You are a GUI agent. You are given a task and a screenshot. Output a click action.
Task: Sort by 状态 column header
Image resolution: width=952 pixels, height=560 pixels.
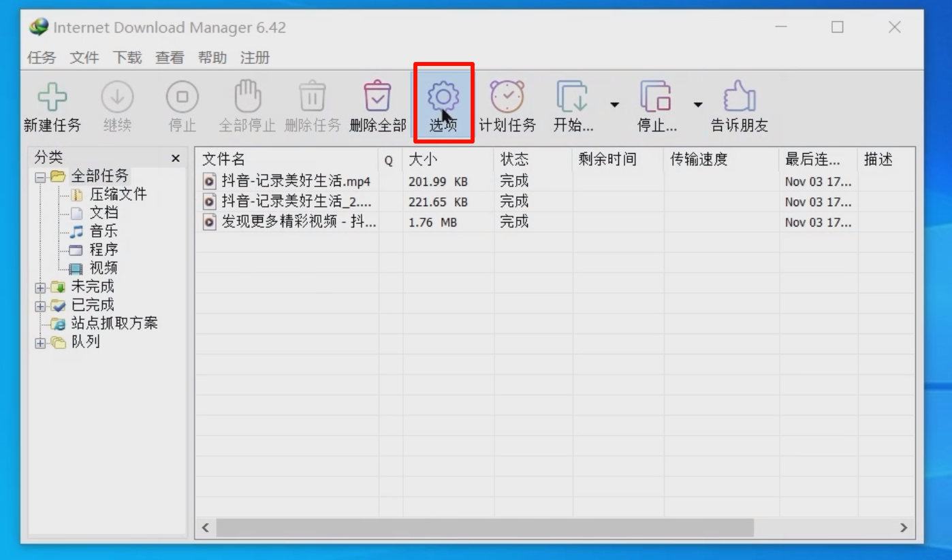[533, 159]
